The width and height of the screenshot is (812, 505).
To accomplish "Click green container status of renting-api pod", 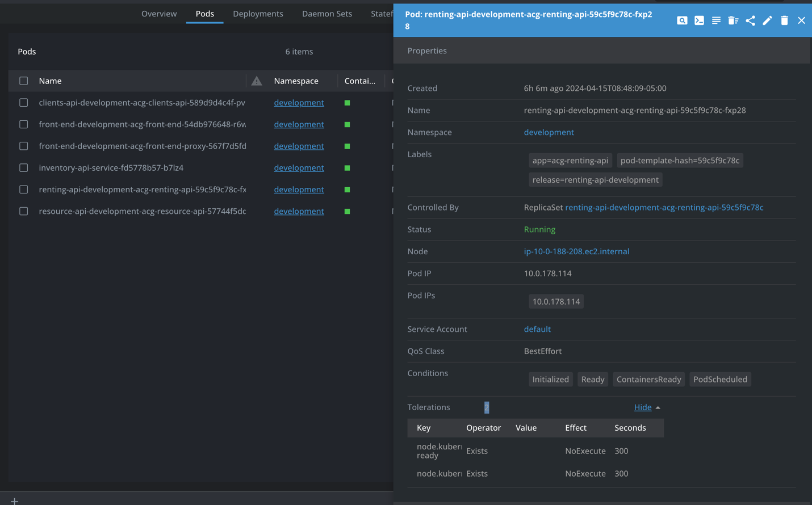I will [x=347, y=190].
